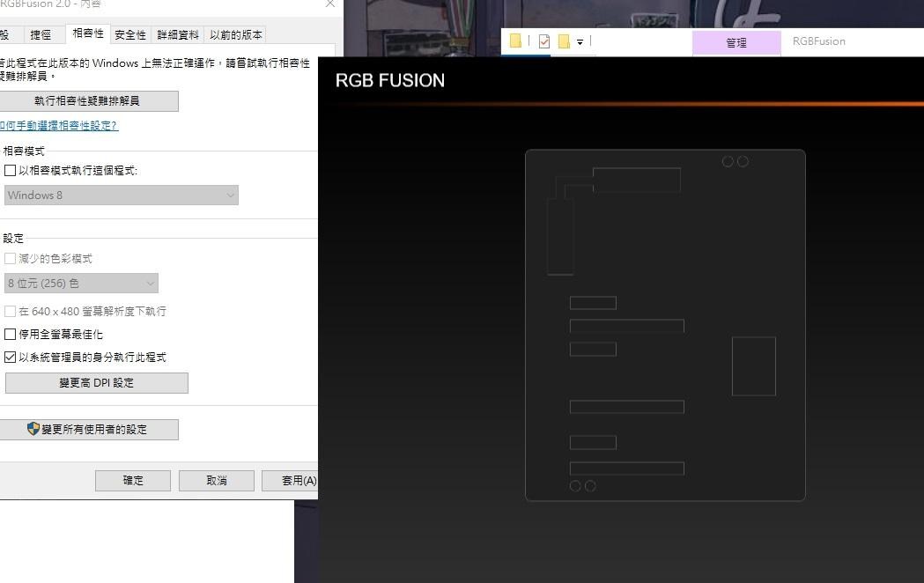Toggle the 640 x 480 resolution checkbox
This screenshot has width=924, height=583.
[x=11, y=311]
